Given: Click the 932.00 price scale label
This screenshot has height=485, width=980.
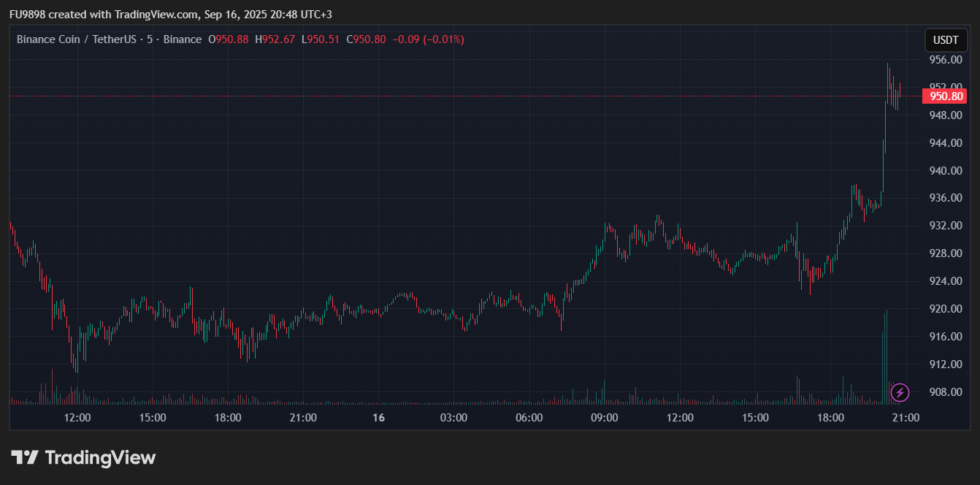Looking at the screenshot, I should (945, 226).
